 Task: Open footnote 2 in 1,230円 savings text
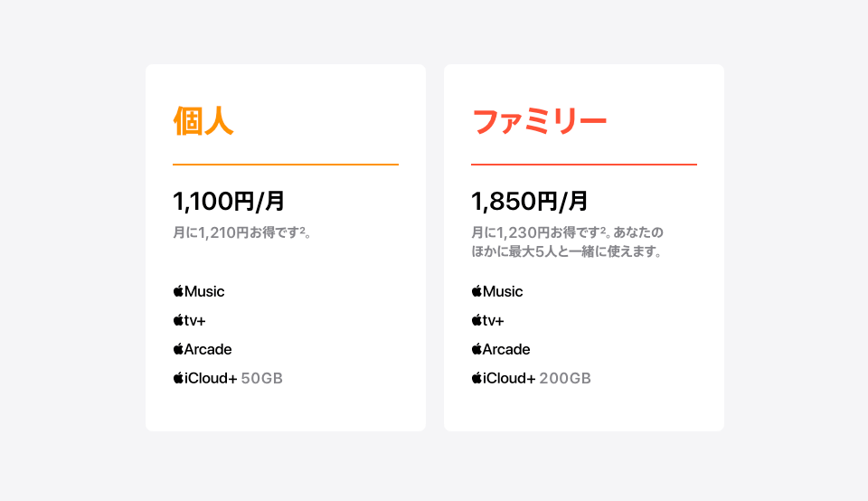(x=603, y=229)
